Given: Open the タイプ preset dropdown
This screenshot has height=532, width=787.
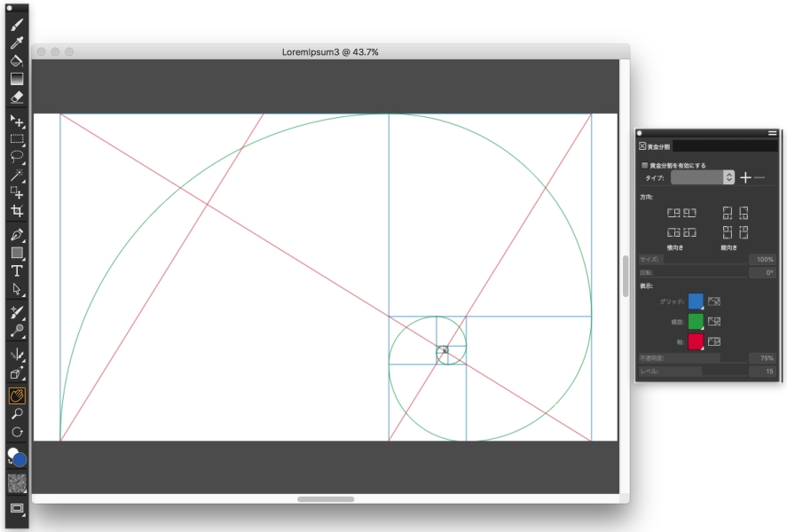Looking at the screenshot, I should 702,177.
